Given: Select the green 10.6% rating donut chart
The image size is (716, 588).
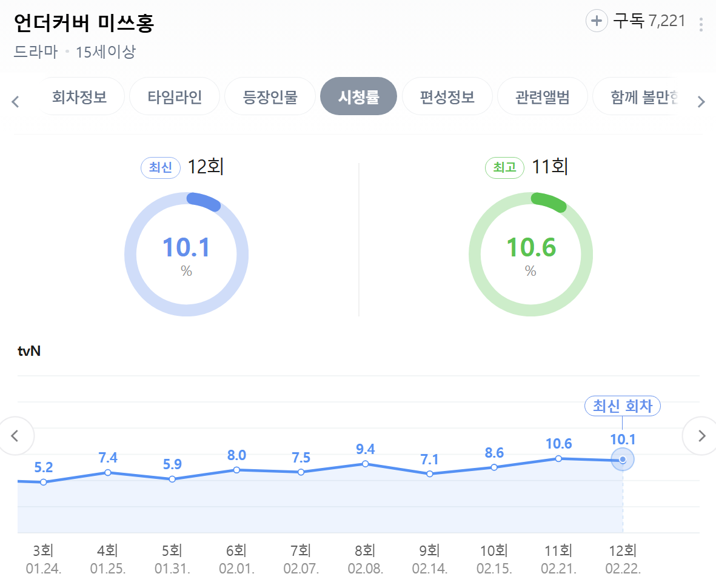Looking at the screenshot, I should [x=530, y=254].
